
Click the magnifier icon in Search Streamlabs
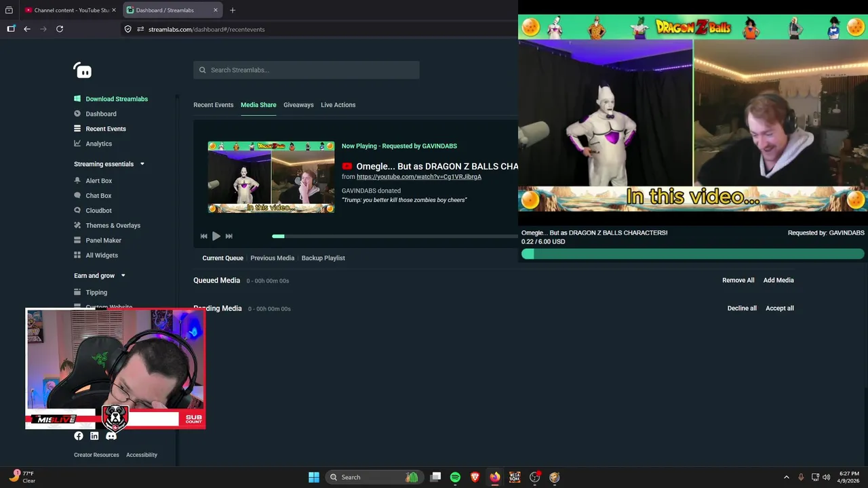point(202,70)
